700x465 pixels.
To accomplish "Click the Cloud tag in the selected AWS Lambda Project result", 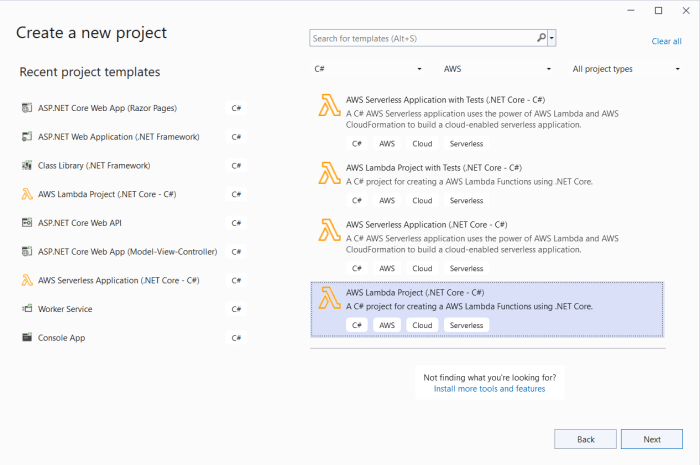I will pyautogui.click(x=422, y=325).
